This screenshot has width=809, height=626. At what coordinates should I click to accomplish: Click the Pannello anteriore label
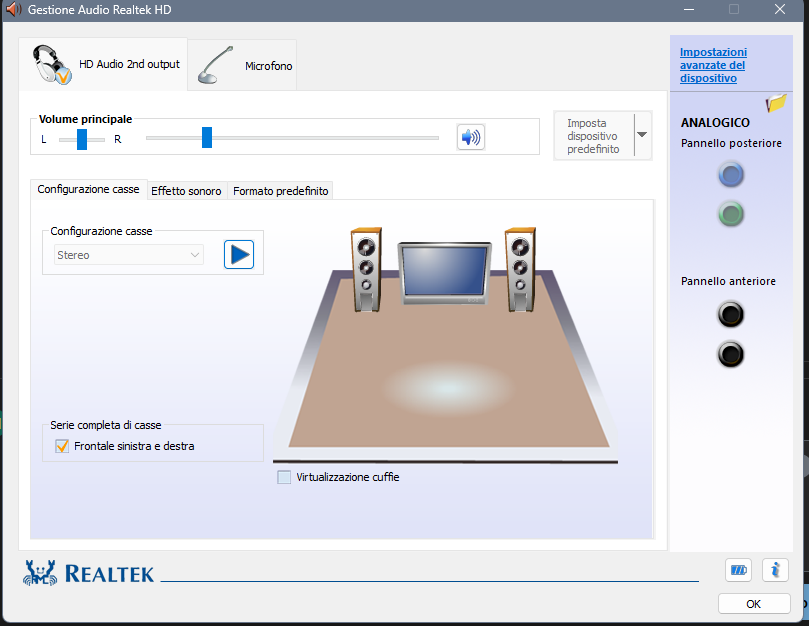click(728, 281)
